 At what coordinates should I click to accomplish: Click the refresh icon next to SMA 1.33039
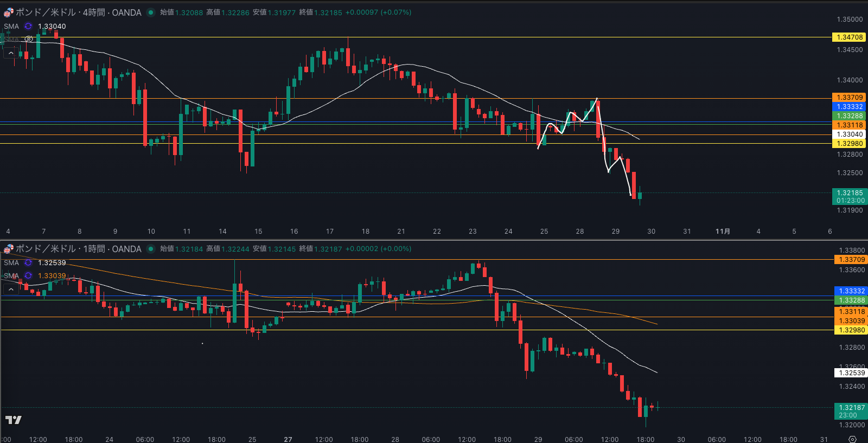(28, 276)
